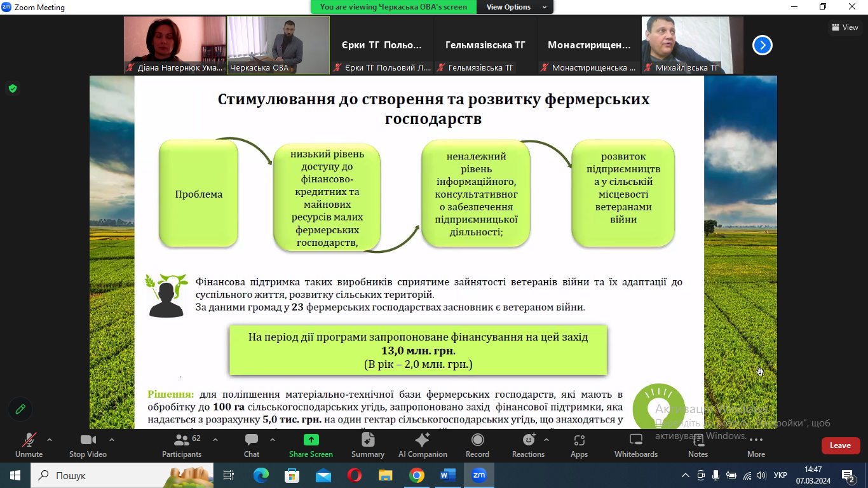Open the Windows Start menu

point(15,475)
